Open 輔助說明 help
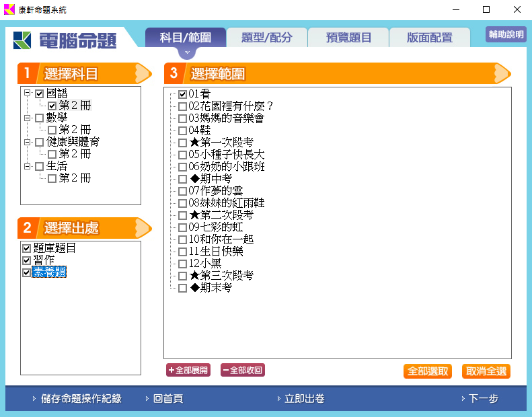 pyautogui.click(x=506, y=34)
